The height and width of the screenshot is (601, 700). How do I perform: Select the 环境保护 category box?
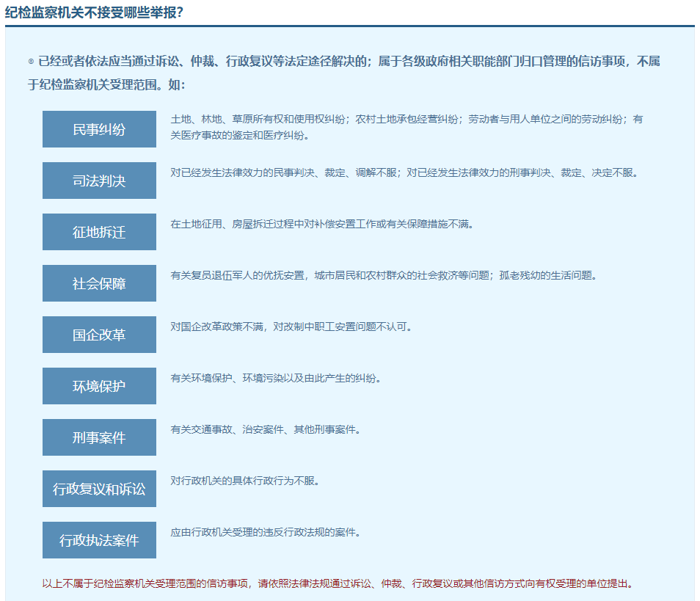pos(99,386)
